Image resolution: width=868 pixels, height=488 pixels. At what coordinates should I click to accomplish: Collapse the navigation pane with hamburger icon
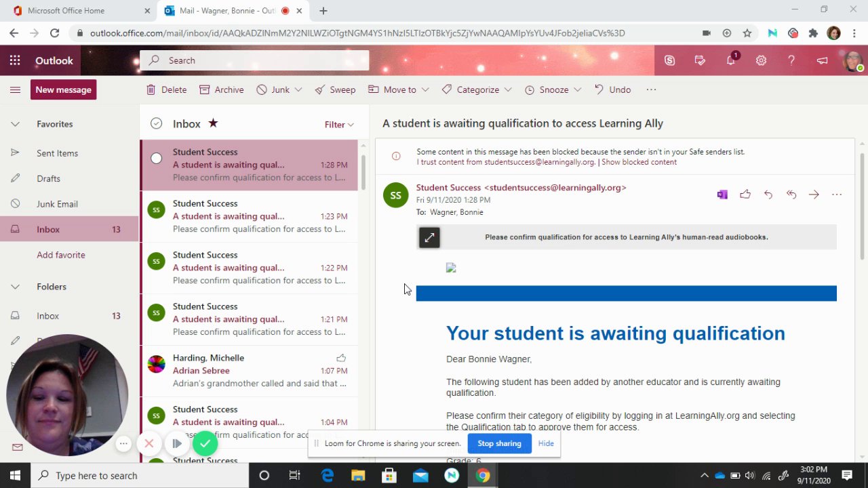click(15, 89)
